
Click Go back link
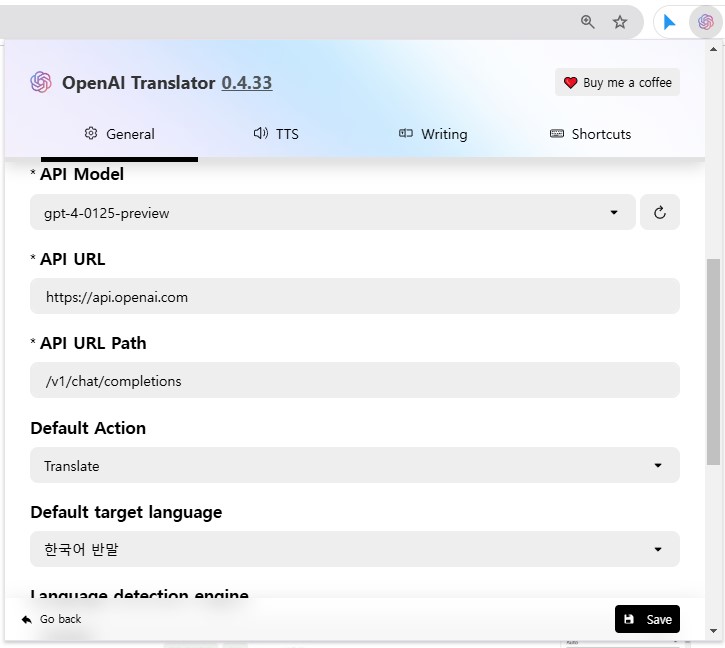tap(51, 619)
